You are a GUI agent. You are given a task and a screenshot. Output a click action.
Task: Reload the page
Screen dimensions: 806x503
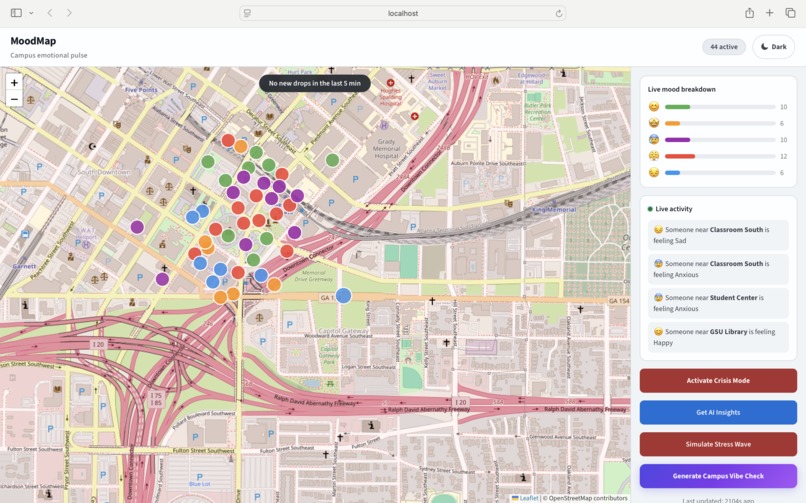click(x=559, y=13)
